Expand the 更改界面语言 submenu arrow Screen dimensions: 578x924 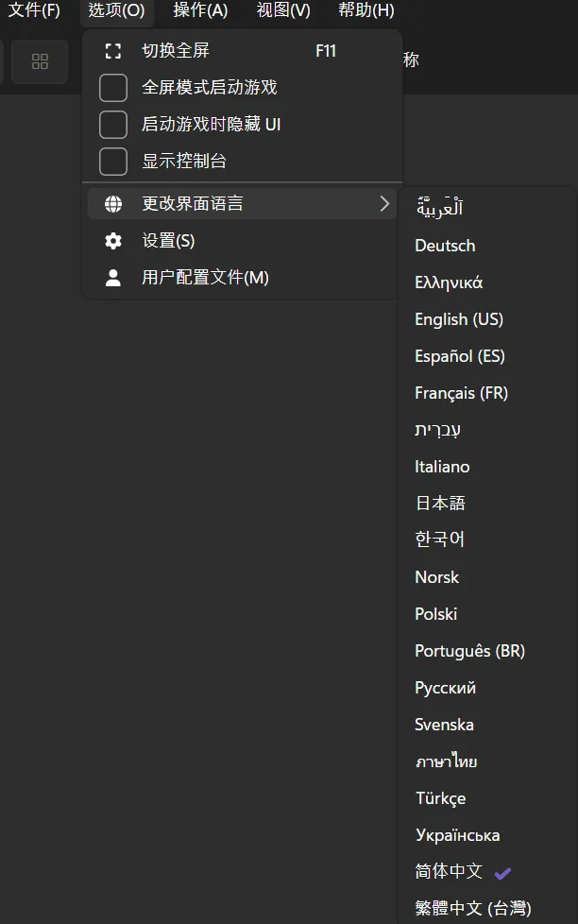pos(384,203)
